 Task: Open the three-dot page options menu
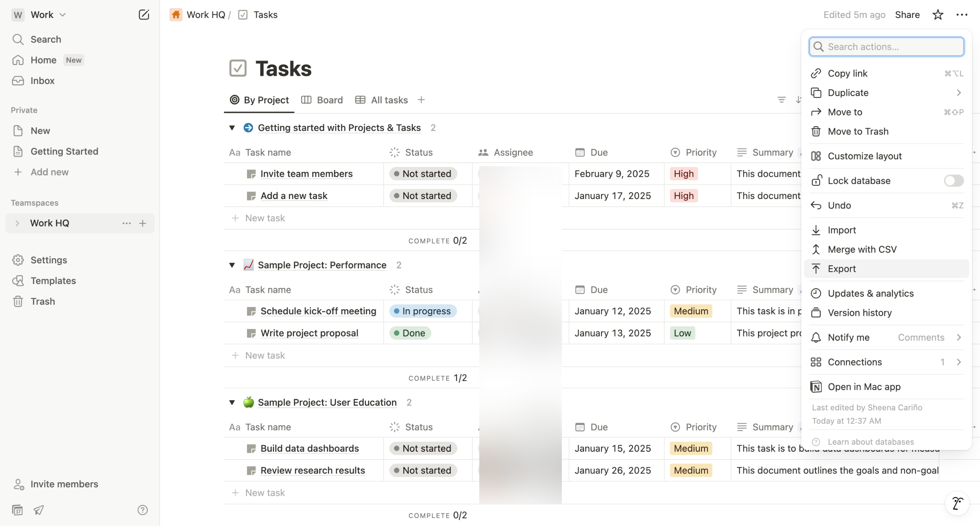pyautogui.click(x=962, y=15)
